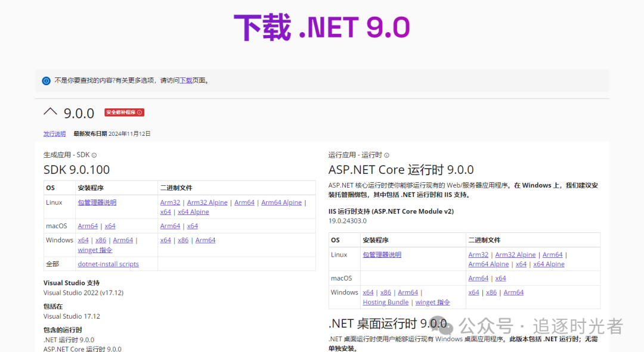Image resolution: width=644 pixels, height=352 pixels.
Task: Select the ASP.NET Core 运行时 9.0.0 heading
Action: (401, 169)
